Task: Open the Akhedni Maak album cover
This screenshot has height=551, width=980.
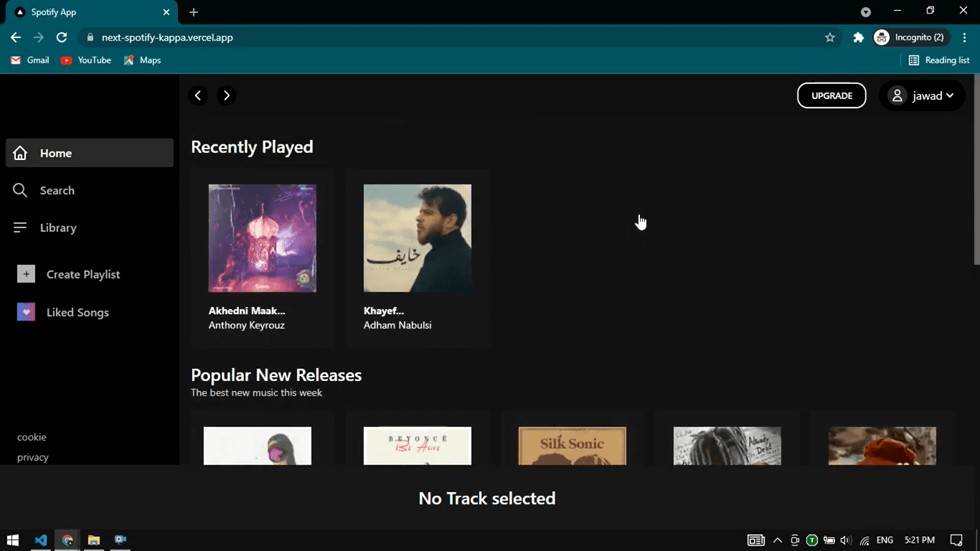Action: (263, 238)
